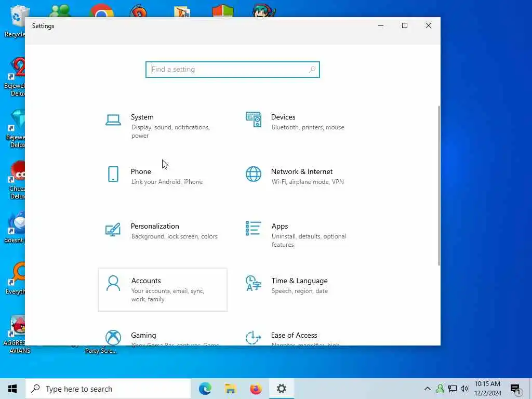This screenshot has width=532, height=399.
Task: Click the Time & Language title
Action: coord(299,281)
